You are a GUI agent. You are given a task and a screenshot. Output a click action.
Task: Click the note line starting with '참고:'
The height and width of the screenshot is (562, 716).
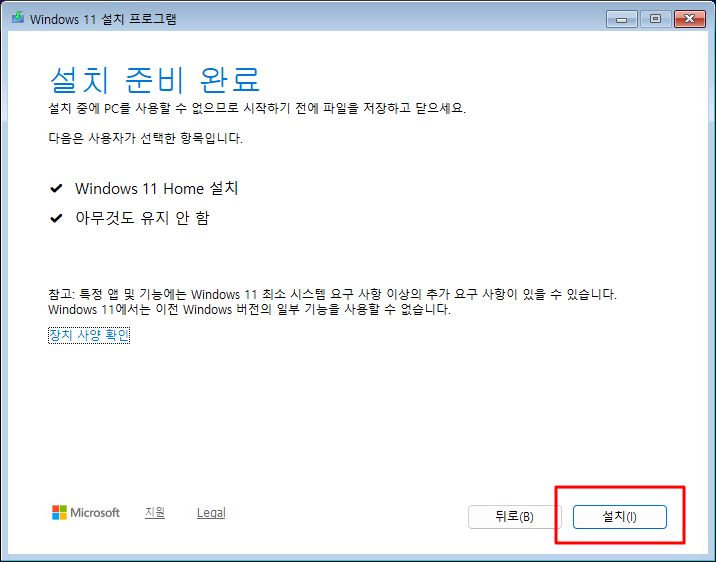tap(332, 294)
